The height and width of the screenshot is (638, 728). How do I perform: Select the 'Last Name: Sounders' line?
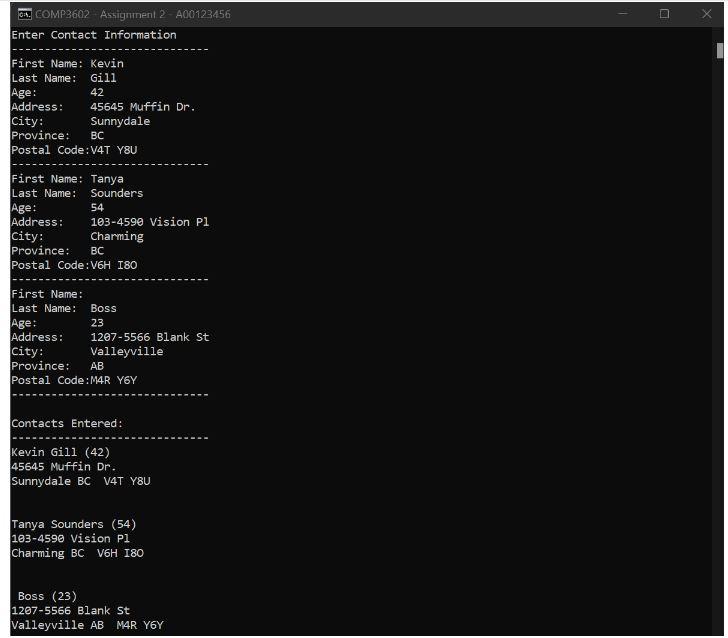78,193
